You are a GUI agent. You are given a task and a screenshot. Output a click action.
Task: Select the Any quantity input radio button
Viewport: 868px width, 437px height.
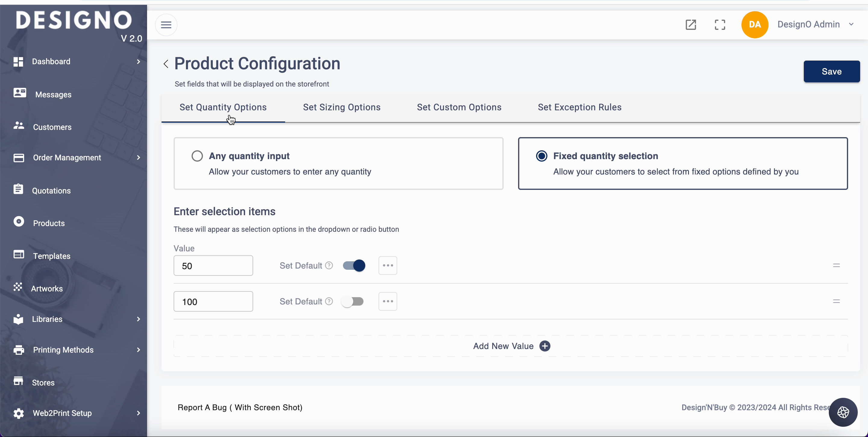[197, 156]
